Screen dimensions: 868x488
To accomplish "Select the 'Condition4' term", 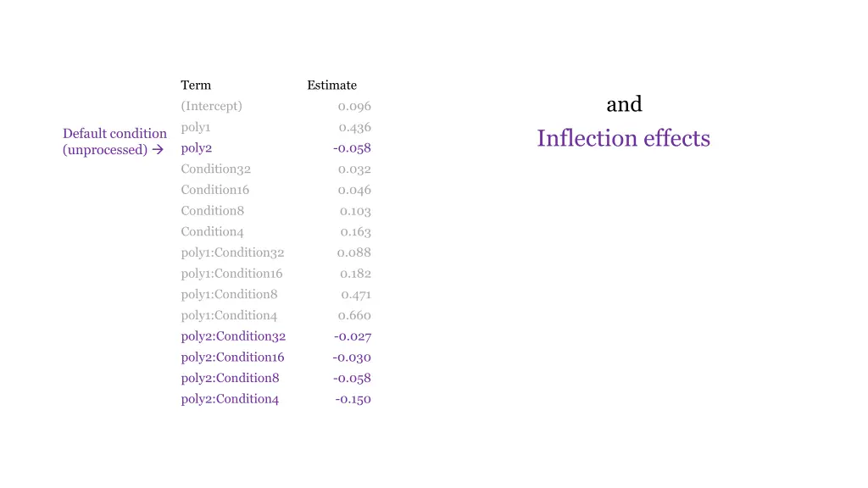I will (212, 232).
